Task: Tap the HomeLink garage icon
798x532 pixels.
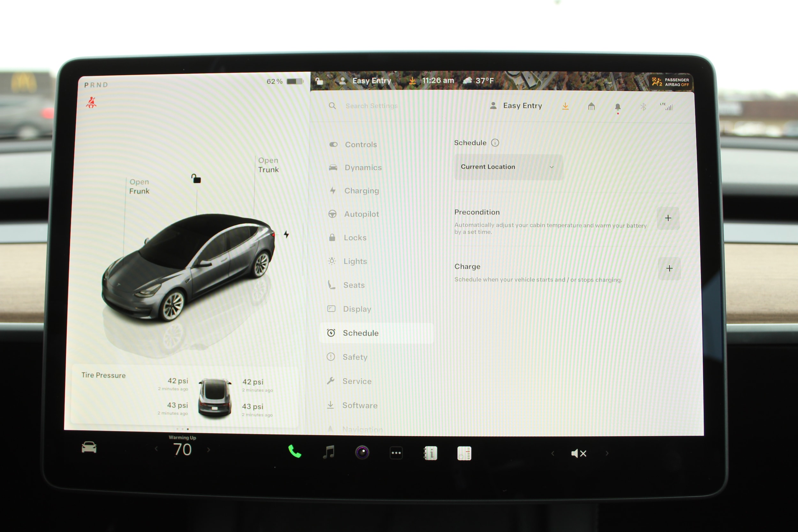Action: 591,107
